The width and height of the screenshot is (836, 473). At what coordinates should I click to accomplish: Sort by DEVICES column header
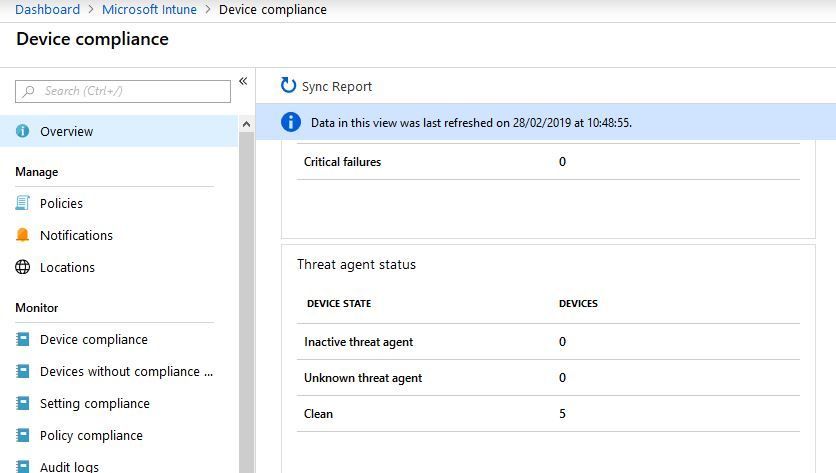(578, 303)
